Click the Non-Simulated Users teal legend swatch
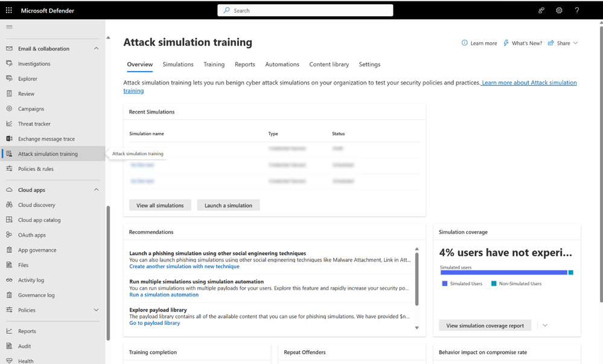The height and width of the screenshot is (364, 603). click(x=494, y=284)
